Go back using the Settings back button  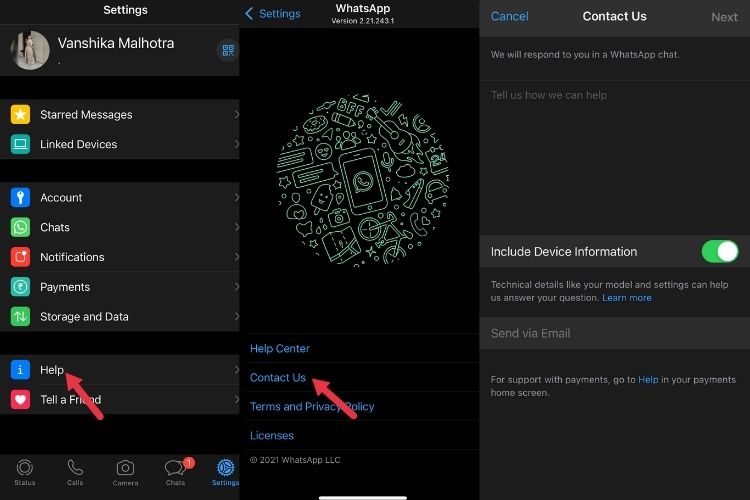tap(273, 13)
